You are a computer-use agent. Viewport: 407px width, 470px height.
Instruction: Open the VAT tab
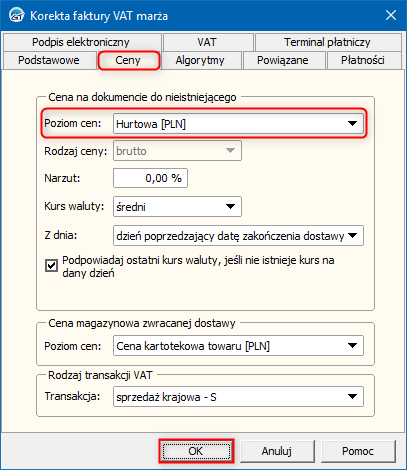point(207,42)
